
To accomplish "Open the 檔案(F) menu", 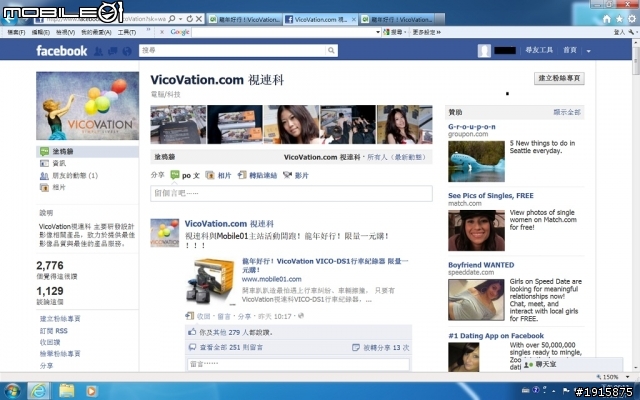I will click(16, 32).
